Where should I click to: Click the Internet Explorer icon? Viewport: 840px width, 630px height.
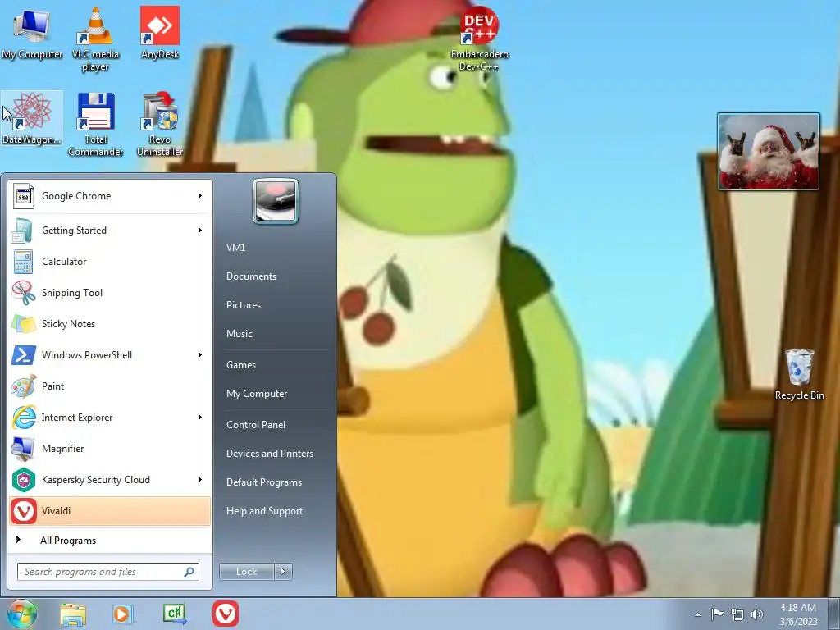pyautogui.click(x=24, y=418)
